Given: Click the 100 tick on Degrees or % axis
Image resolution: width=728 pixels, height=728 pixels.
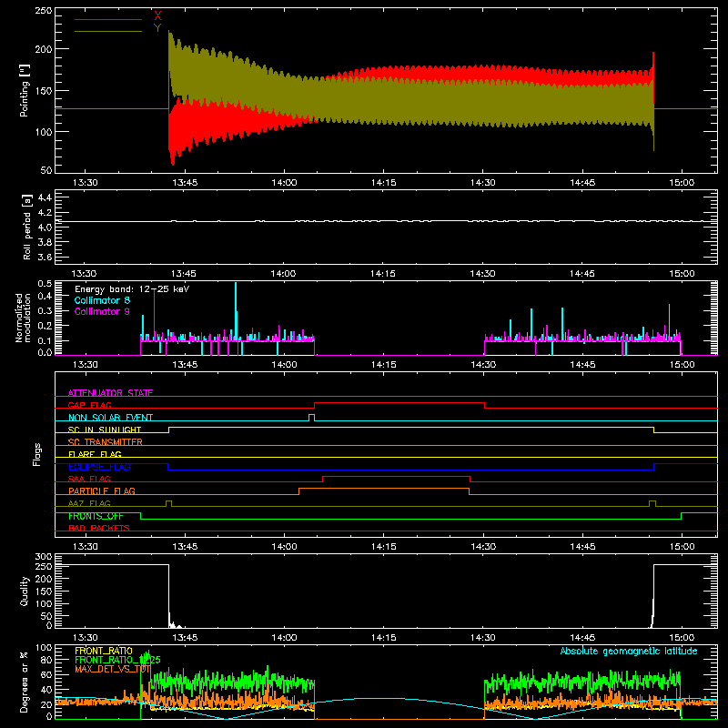Looking at the screenshot, I should tap(44, 648).
